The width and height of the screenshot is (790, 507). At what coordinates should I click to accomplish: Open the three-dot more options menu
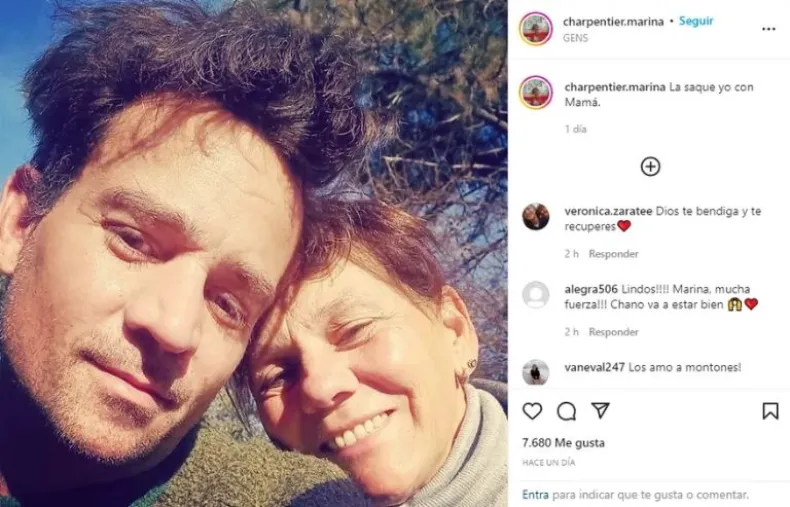click(x=768, y=29)
